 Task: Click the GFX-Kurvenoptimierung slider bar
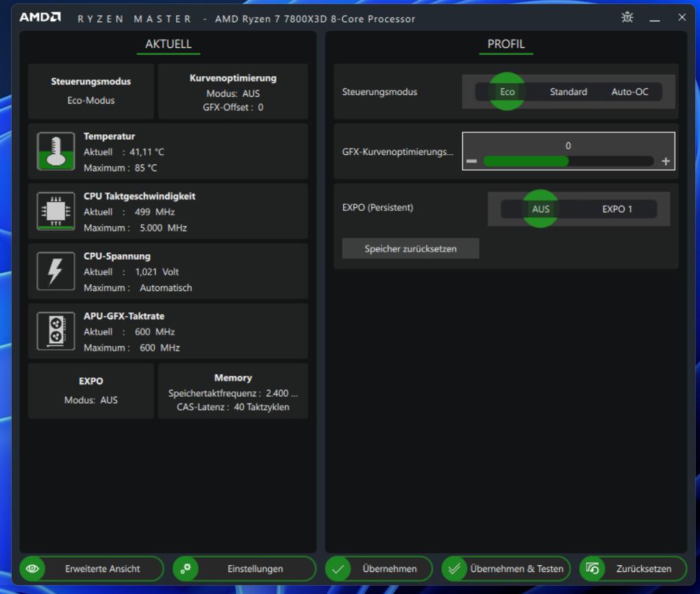point(568,161)
